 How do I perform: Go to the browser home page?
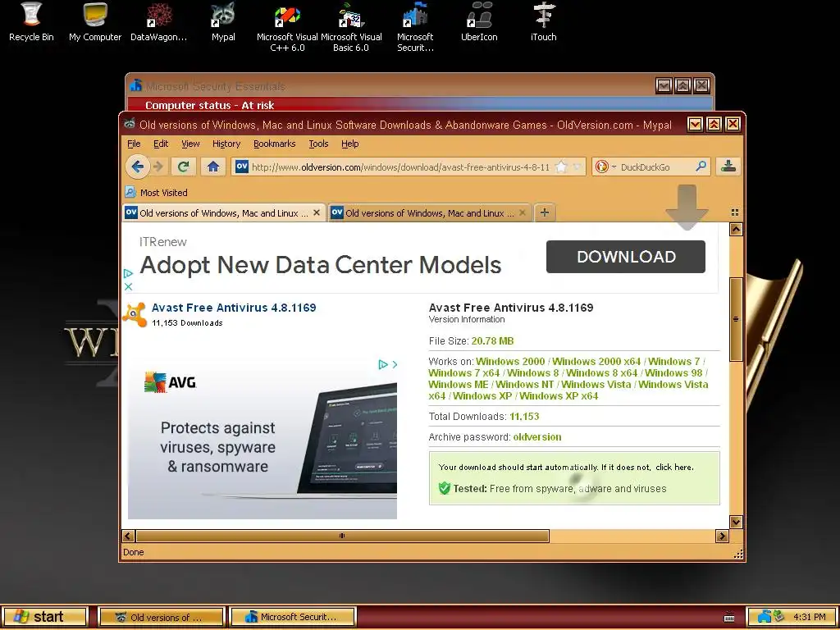click(x=212, y=167)
